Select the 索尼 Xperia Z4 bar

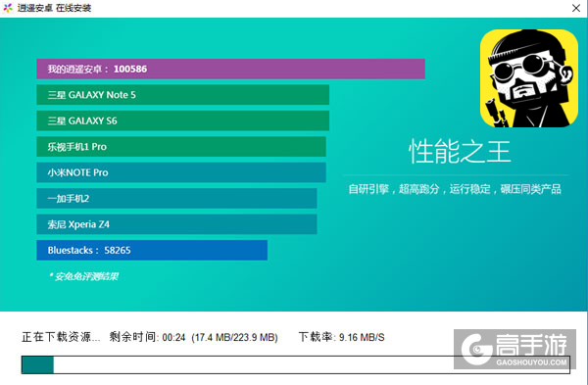click(176, 224)
